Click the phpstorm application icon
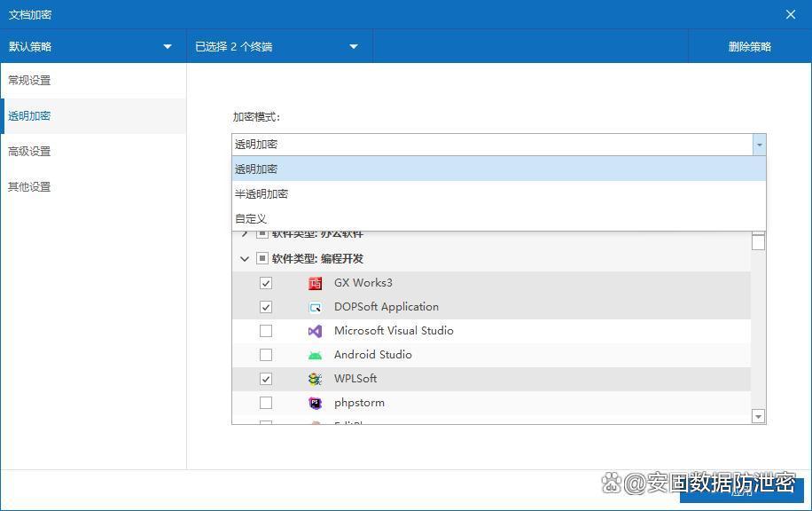The width and height of the screenshot is (812, 511). coord(315,403)
